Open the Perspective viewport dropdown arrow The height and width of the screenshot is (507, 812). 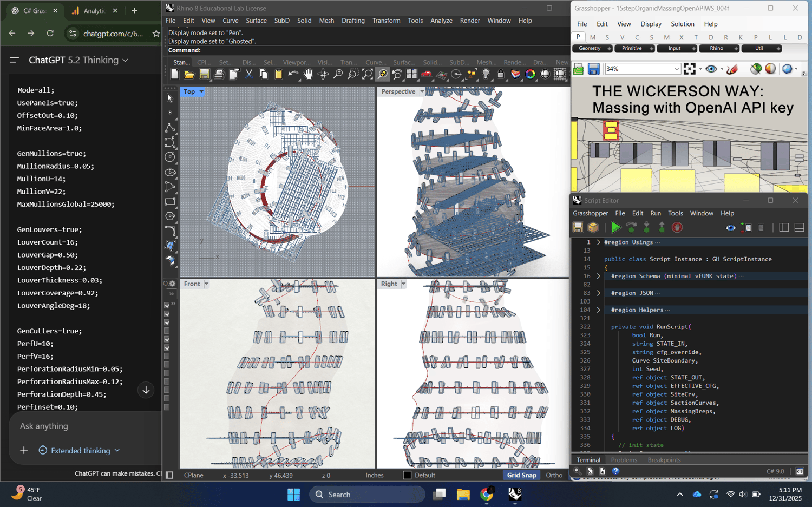[422, 92]
